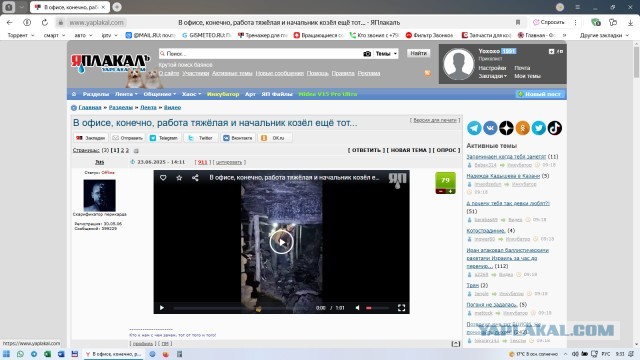Open ЯП Файлы in the nav bar

[x=277, y=94]
